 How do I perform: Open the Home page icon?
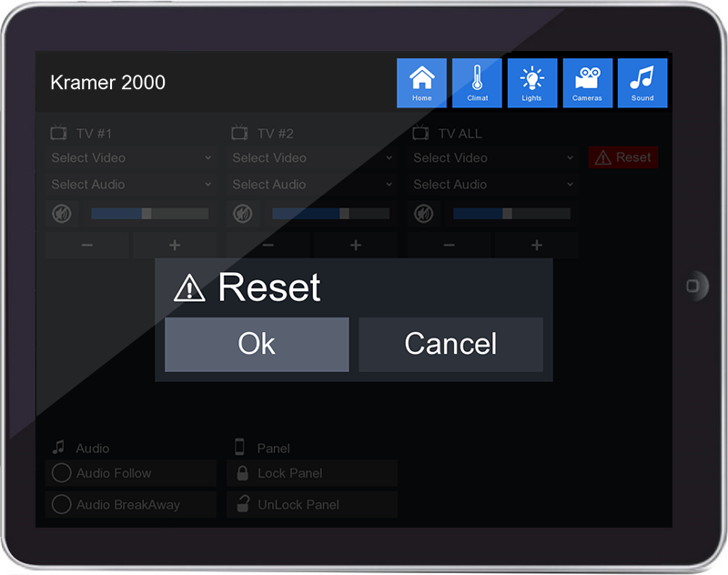pyautogui.click(x=421, y=83)
